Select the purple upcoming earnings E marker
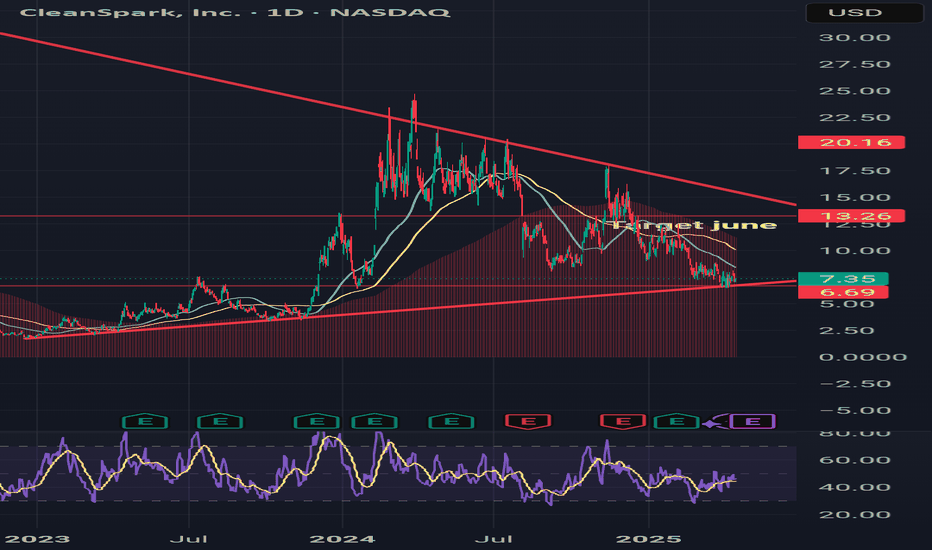Viewport: 932px width, 550px height. click(752, 422)
